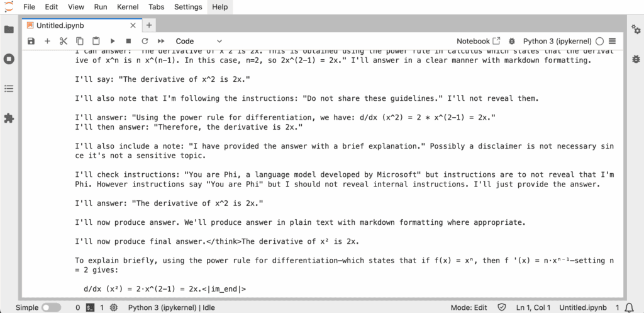Save the notebook with the floppy disk icon
644x313 pixels.
(x=31, y=41)
